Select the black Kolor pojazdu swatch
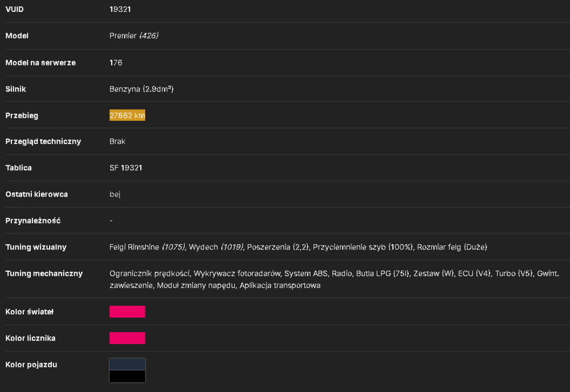 127,377
